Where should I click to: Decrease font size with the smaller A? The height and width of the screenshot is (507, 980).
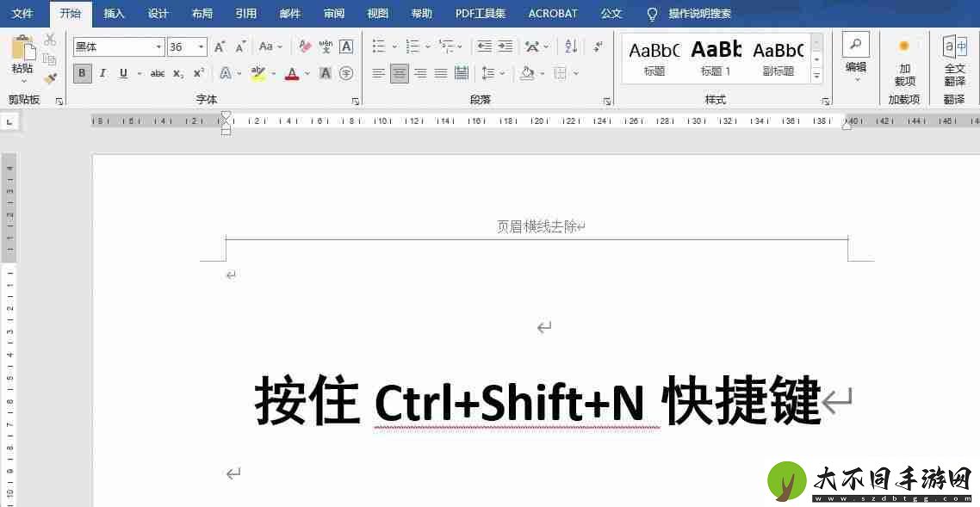240,46
